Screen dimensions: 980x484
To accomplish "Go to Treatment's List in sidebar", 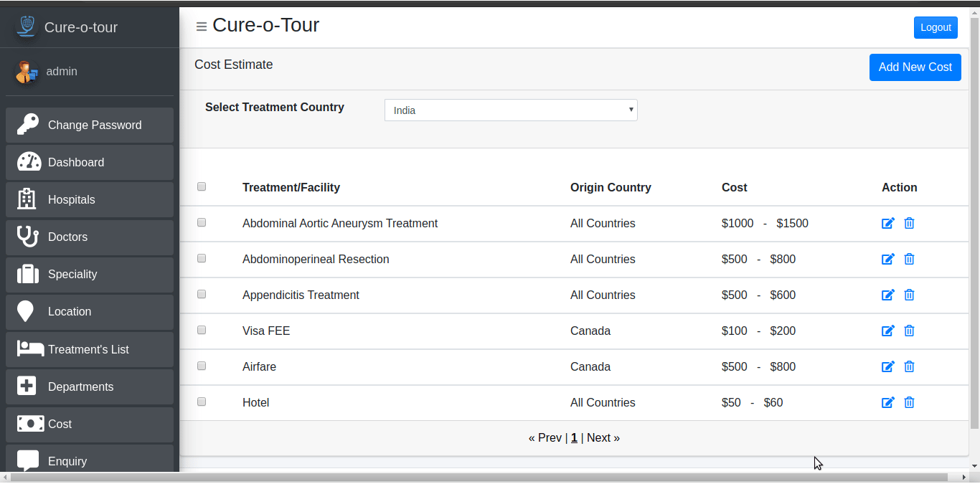I will 90,349.
